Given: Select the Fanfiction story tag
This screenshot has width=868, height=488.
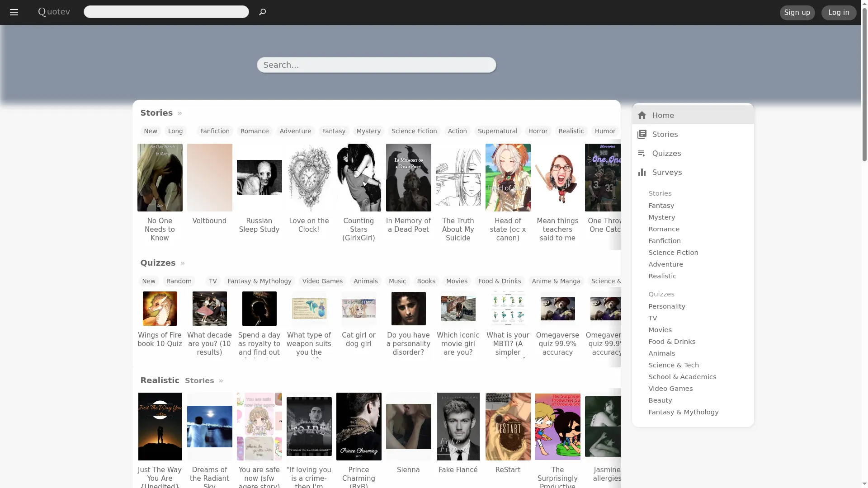Looking at the screenshot, I should pyautogui.click(x=215, y=131).
